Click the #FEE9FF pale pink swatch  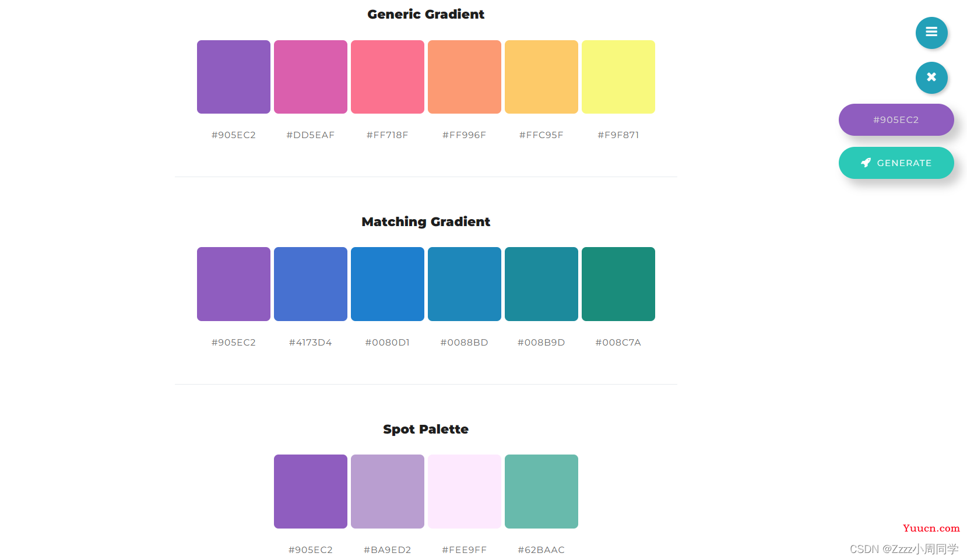[464, 491]
